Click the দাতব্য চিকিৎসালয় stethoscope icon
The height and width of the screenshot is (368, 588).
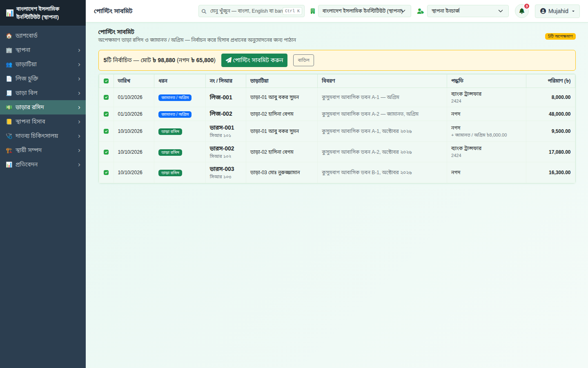[9, 136]
